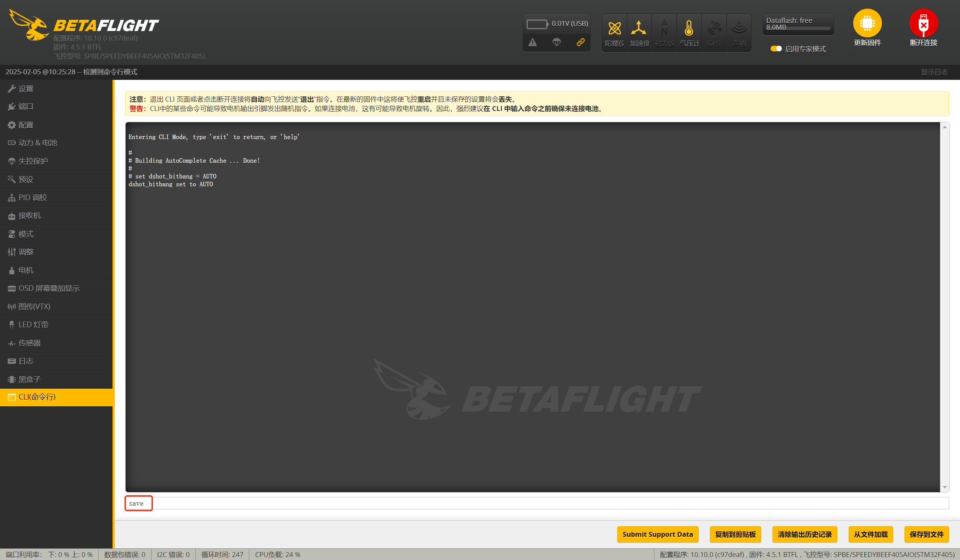
Task: Open the 电机 motors tab
Action: [56, 270]
